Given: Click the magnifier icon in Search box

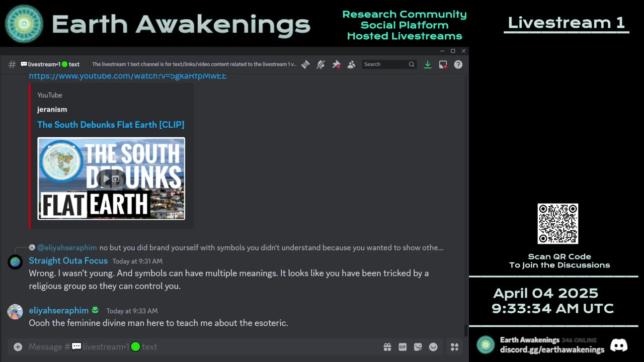Looking at the screenshot, I should tap(412, 64).
